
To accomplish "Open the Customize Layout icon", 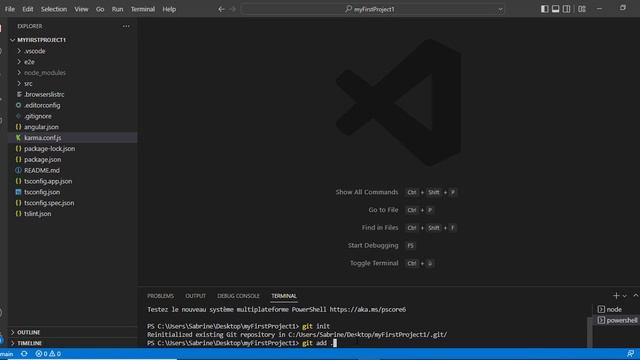I will [x=582, y=9].
